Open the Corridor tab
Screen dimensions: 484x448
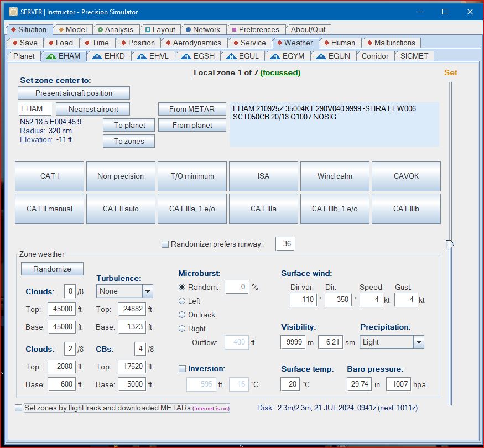(375, 56)
